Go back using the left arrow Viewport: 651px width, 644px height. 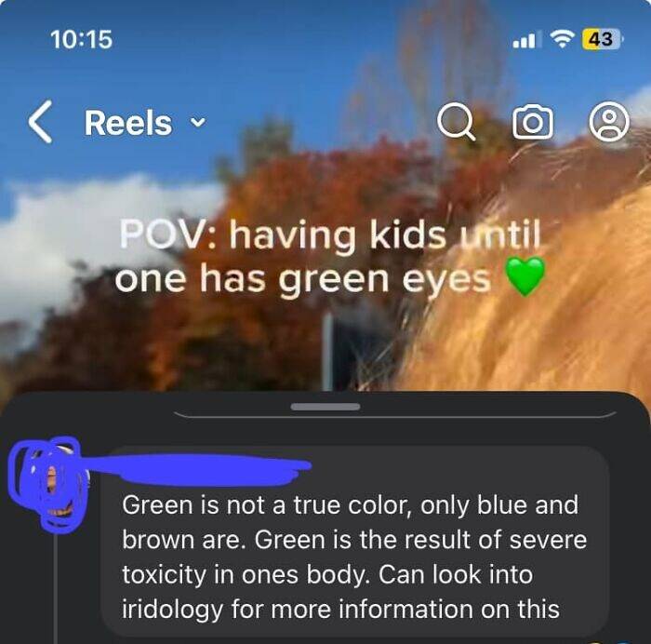pyautogui.click(x=40, y=122)
